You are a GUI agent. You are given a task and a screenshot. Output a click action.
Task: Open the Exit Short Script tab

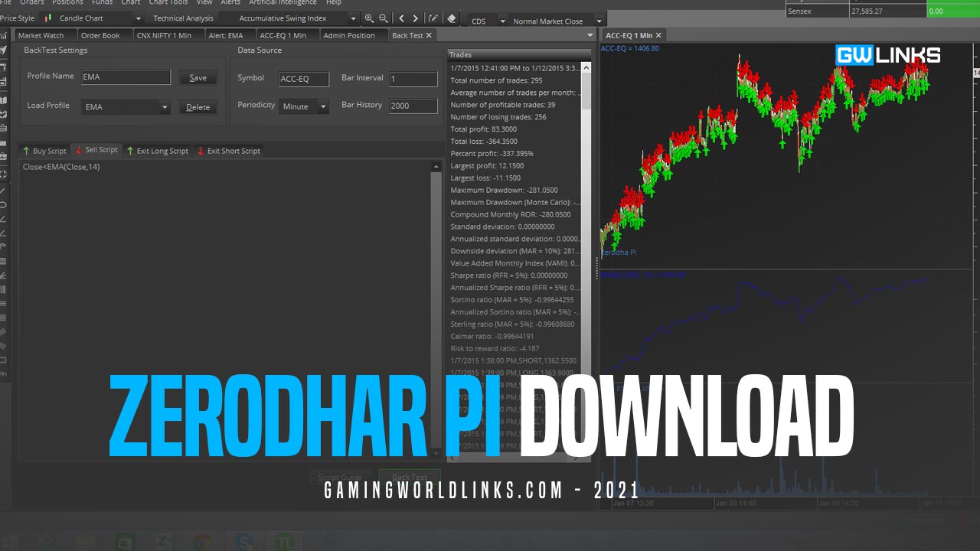(229, 151)
